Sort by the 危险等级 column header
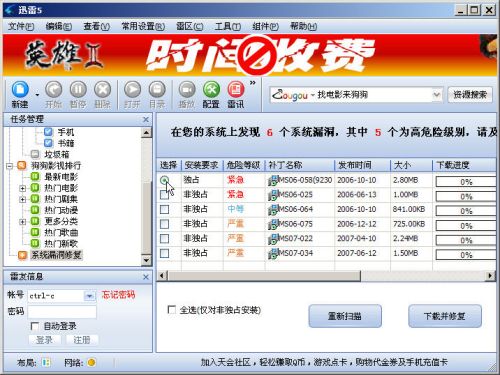Screen dimensions: 500x375 (x=244, y=165)
